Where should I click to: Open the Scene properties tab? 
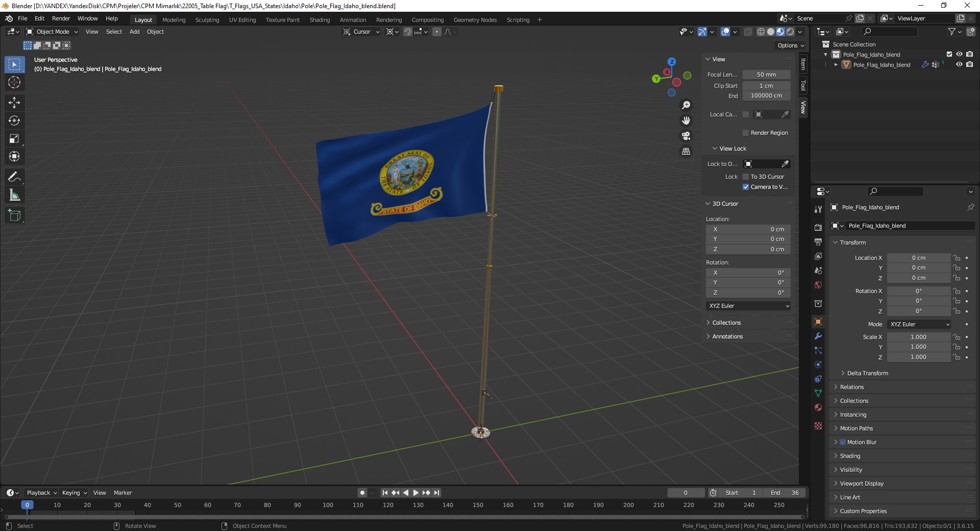(x=818, y=270)
